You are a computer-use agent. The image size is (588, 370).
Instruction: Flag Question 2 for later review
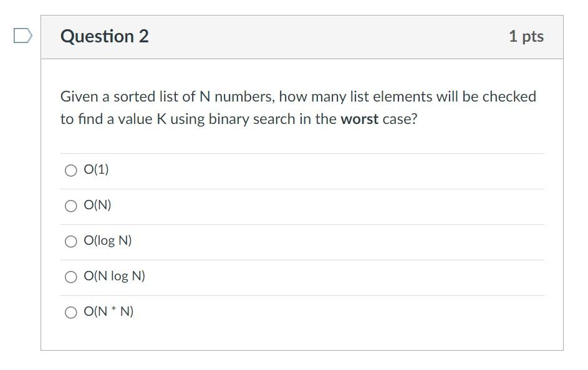(x=23, y=36)
